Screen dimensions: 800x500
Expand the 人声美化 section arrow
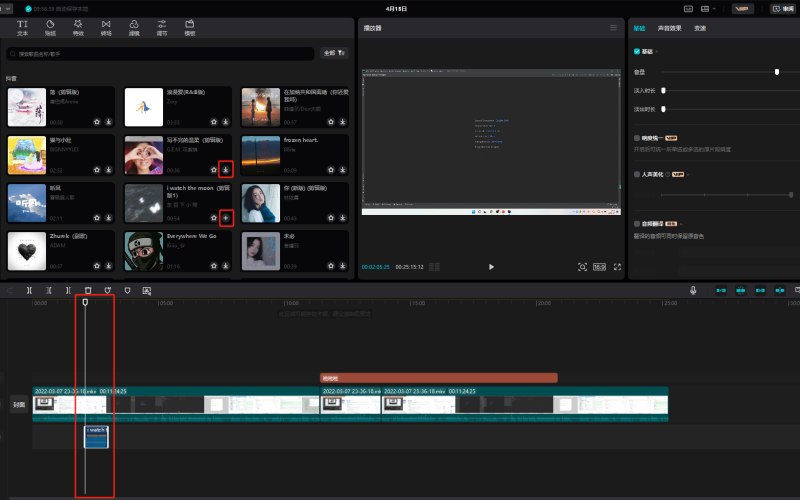688,174
